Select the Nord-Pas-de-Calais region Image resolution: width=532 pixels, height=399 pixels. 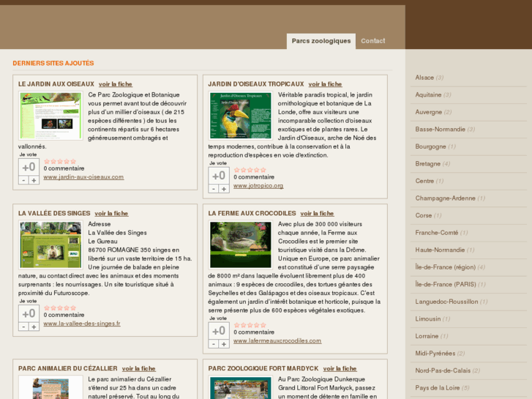click(443, 371)
